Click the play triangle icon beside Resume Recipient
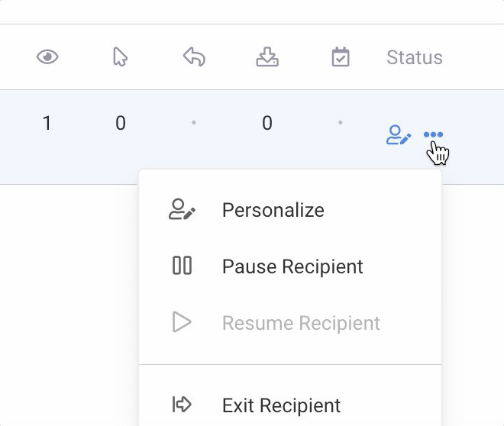This screenshot has width=504, height=426. click(x=182, y=322)
